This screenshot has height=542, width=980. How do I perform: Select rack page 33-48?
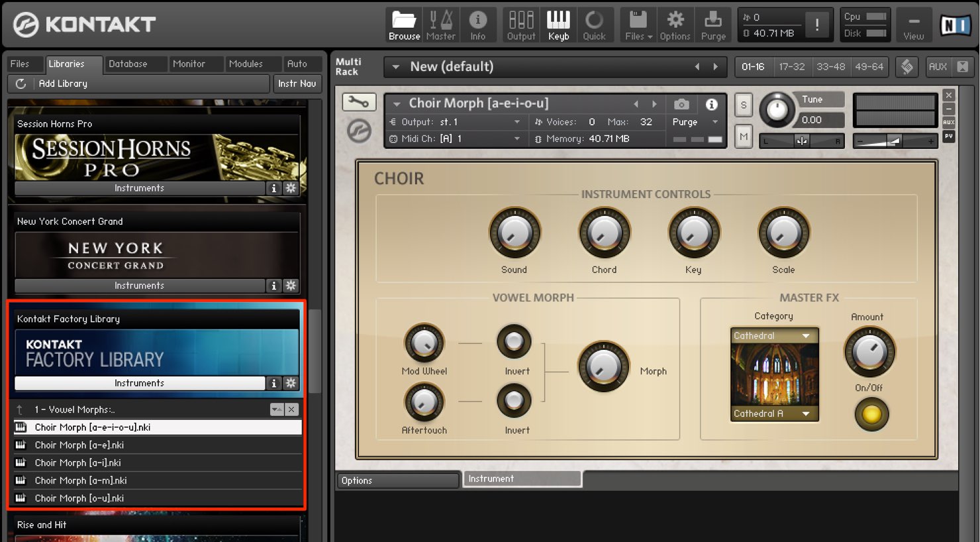(x=830, y=67)
